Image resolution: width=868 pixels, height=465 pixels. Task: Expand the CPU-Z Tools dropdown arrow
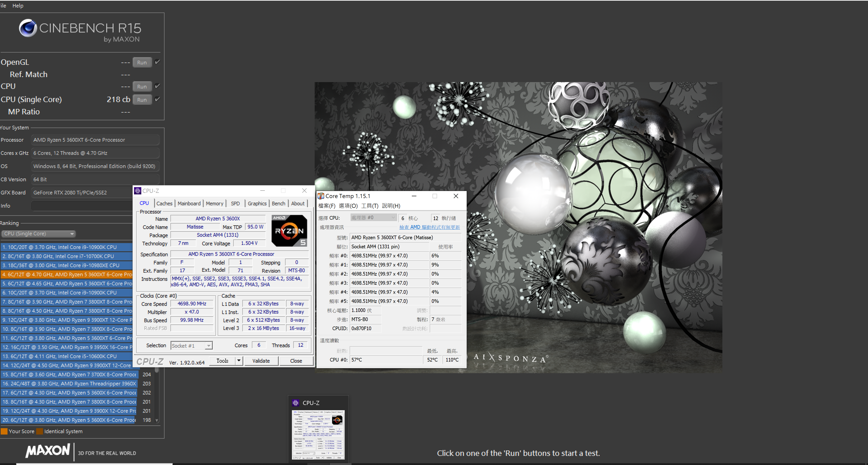(239, 361)
